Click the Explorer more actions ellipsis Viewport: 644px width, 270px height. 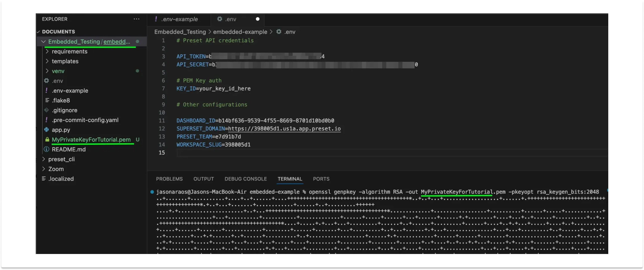[x=136, y=19]
